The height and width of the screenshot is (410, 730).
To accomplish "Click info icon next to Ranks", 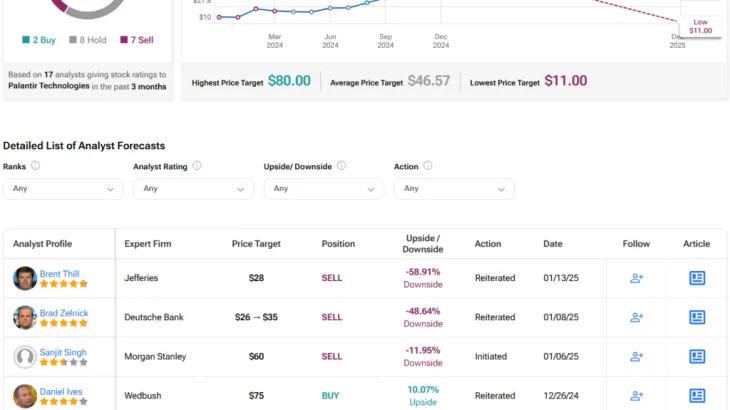I will [x=35, y=166].
